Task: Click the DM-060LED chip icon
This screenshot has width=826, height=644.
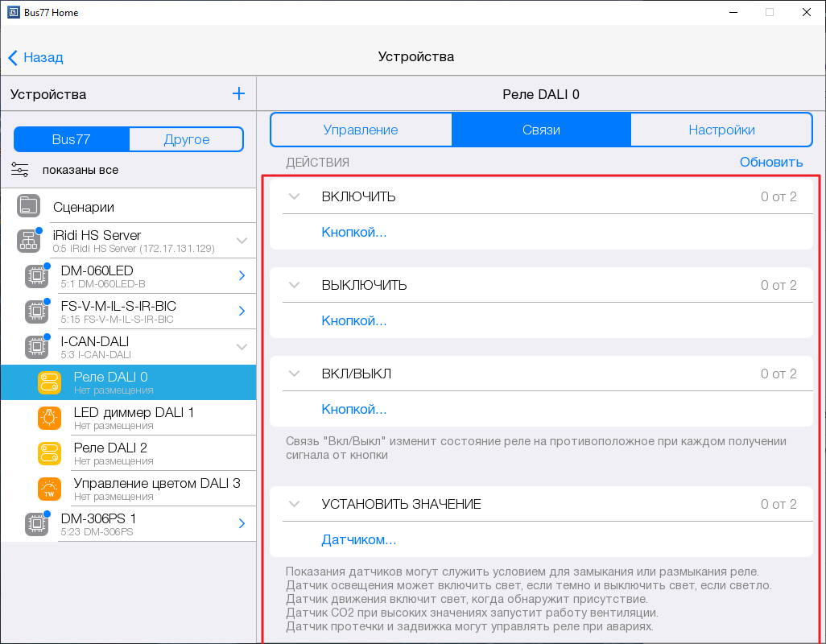Action: [x=36, y=276]
